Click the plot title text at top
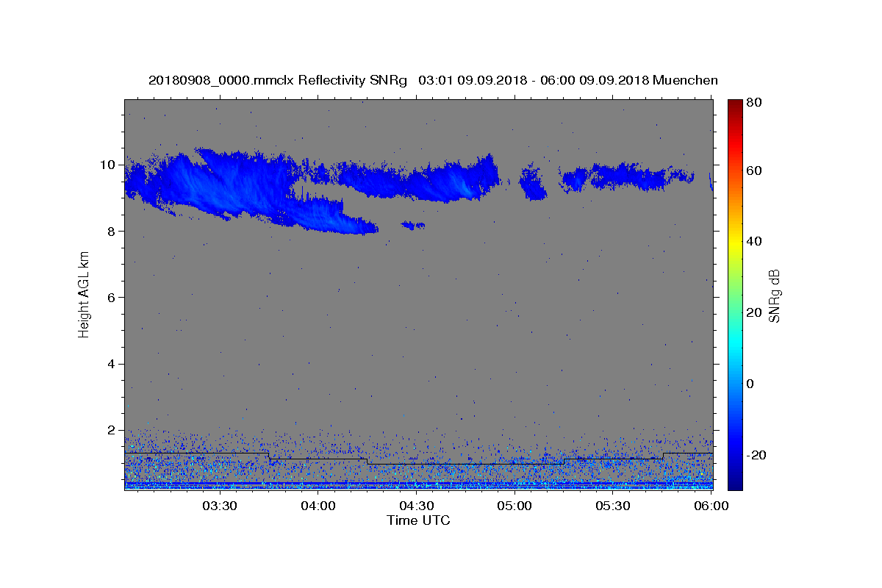The image size is (882, 588). pyautogui.click(x=433, y=80)
